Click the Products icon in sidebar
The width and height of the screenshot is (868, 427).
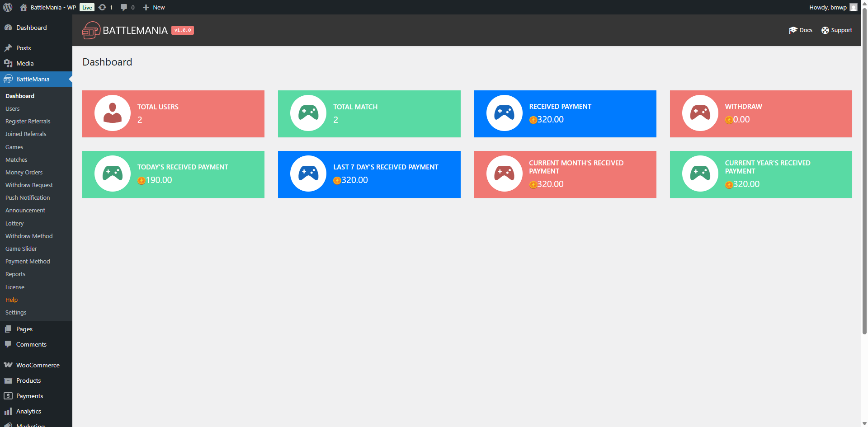8,380
